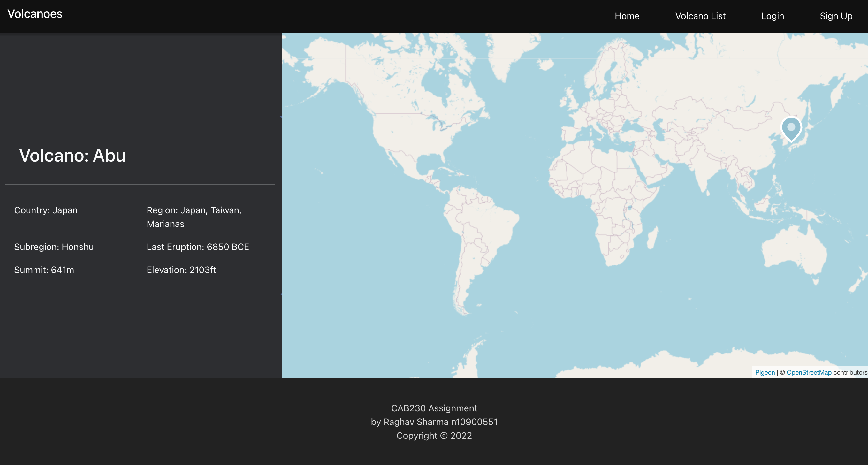Open the OpenStreetMap attribution link

(x=809, y=372)
